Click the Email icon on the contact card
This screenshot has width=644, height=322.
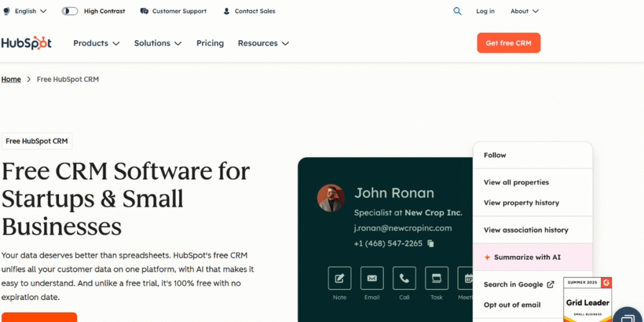tap(372, 279)
